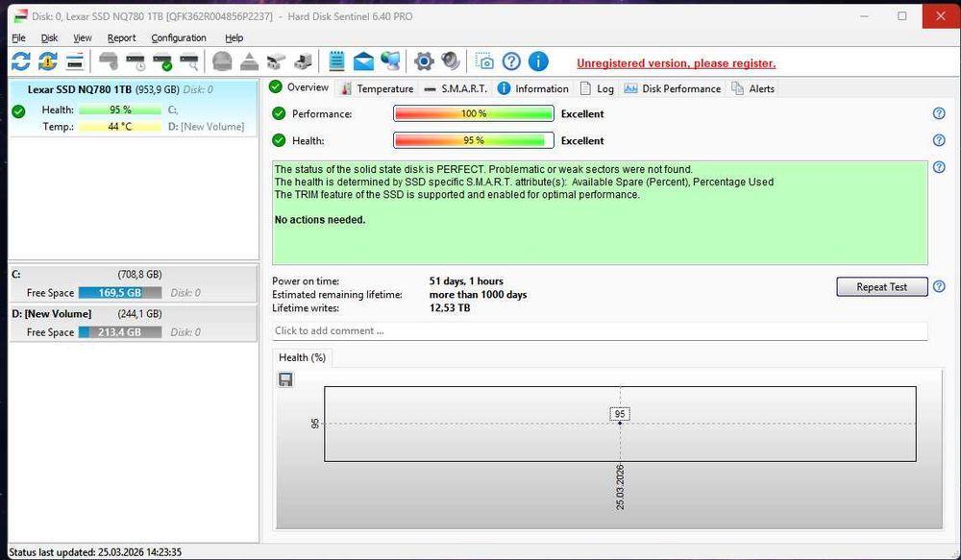Open the File menu
961x560 pixels.
tap(18, 38)
